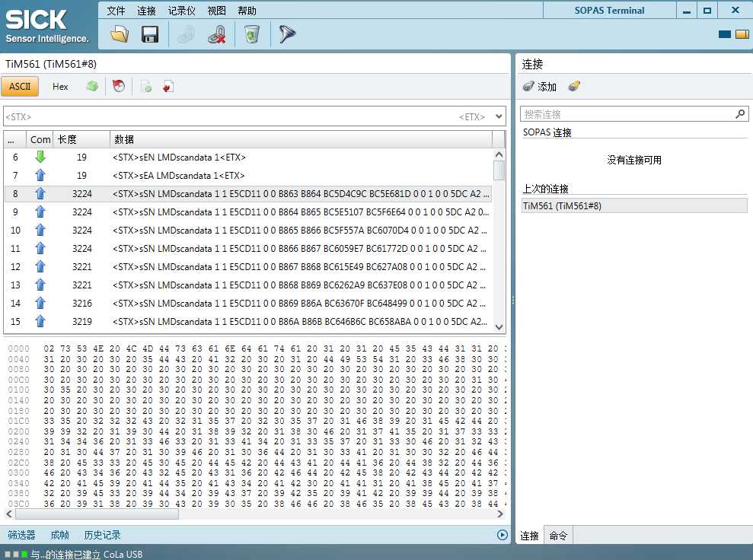Toggle ASCII display mode
The width and height of the screenshot is (753, 560).
[x=20, y=87]
